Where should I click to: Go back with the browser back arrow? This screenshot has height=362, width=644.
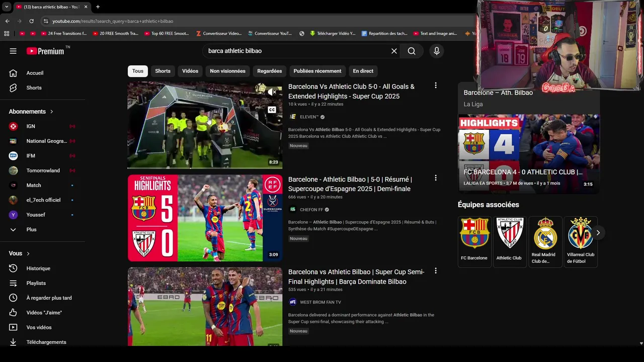click(7, 21)
